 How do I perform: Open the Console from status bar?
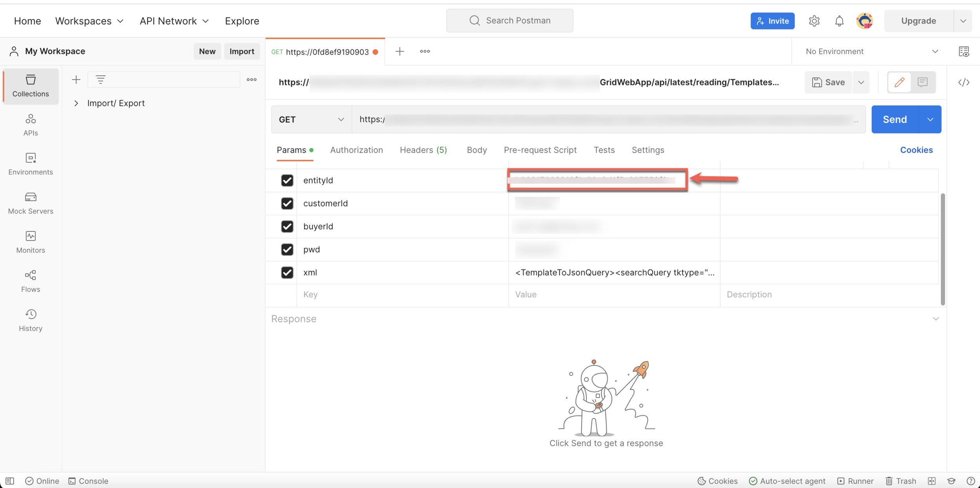point(88,481)
